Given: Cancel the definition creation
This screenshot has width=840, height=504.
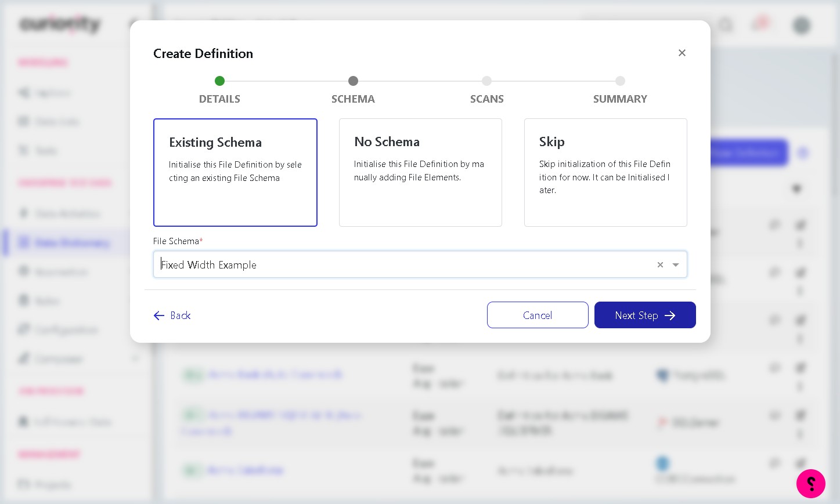Looking at the screenshot, I should tap(538, 315).
